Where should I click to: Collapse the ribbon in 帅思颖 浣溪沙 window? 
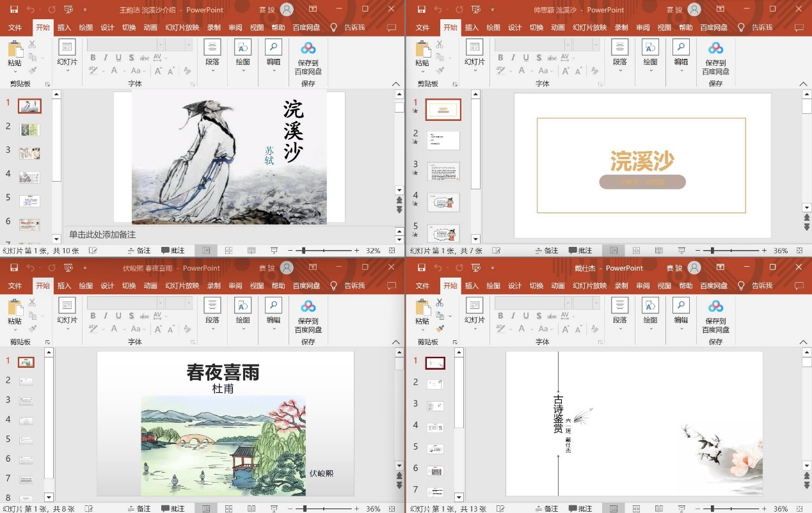coord(803,84)
